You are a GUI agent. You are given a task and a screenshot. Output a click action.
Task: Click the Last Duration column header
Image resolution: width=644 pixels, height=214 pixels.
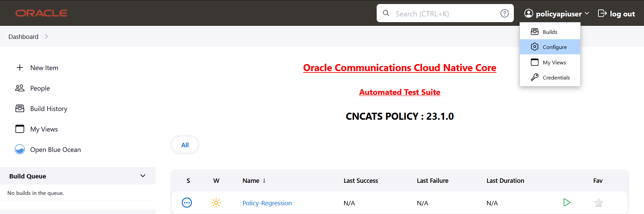[x=505, y=180]
